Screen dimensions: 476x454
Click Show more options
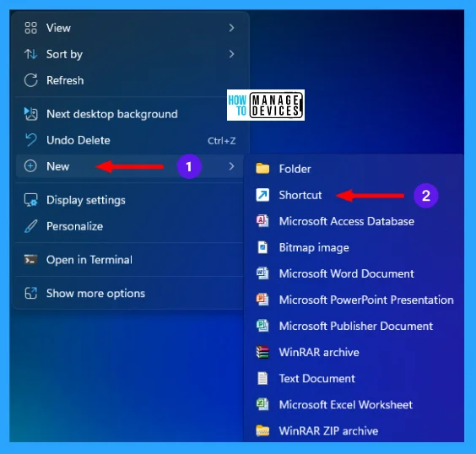coord(130,293)
